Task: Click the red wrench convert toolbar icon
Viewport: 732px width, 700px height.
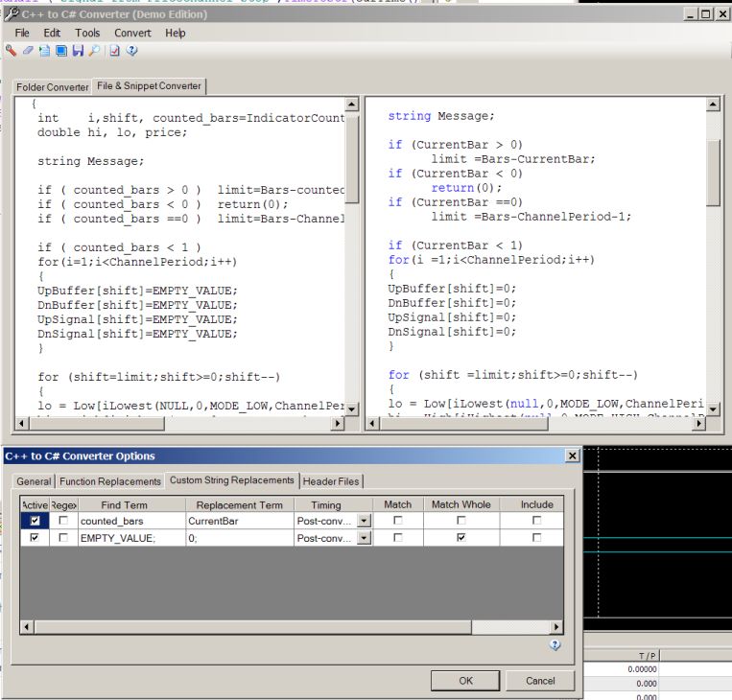Action: coord(10,51)
